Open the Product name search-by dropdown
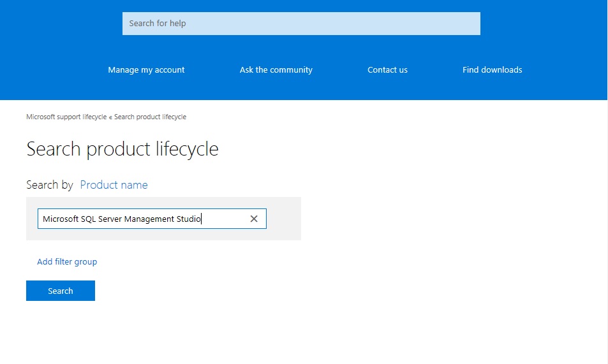608x364 pixels. coord(114,185)
